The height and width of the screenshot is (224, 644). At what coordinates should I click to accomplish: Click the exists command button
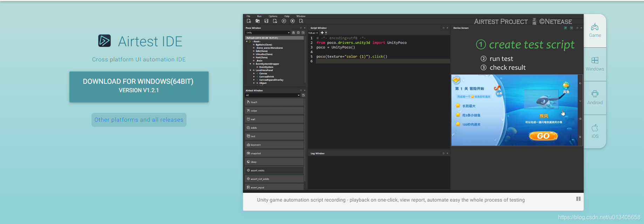coord(274,128)
